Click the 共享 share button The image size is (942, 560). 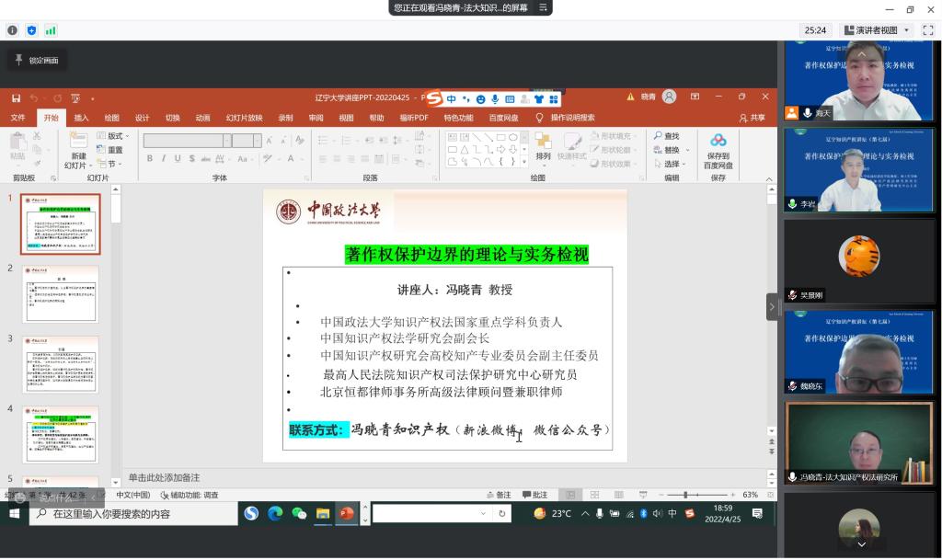[752, 118]
